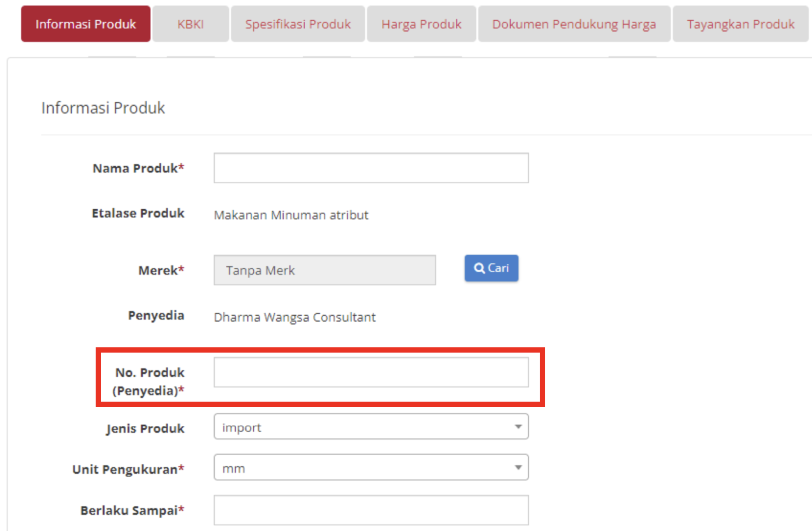Select the Tayangkan Produk tab
812x531 pixels.
point(741,24)
